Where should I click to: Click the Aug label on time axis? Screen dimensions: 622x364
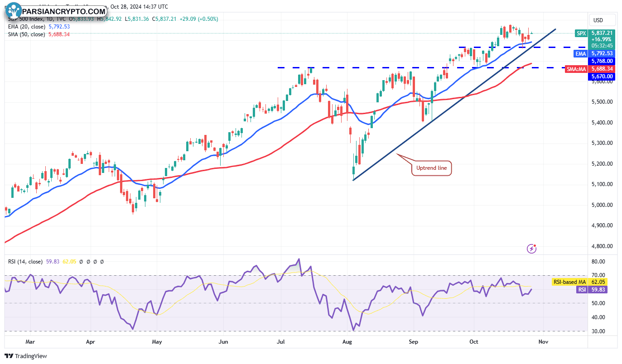click(347, 342)
